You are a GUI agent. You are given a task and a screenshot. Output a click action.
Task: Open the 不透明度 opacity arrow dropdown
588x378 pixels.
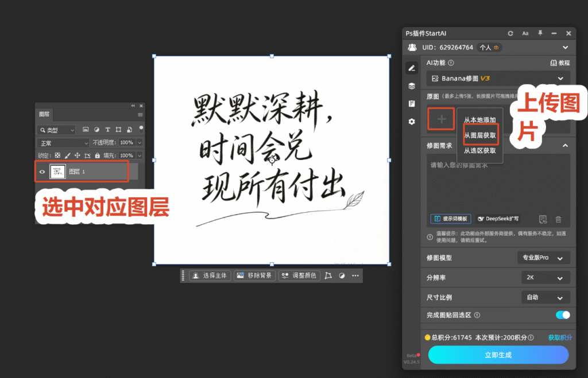click(140, 143)
